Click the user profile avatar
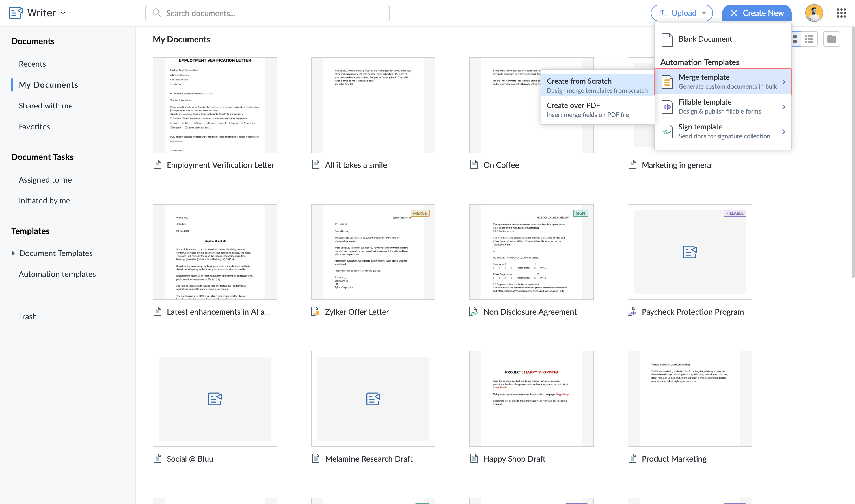The width and height of the screenshot is (855, 504). click(814, 13)
